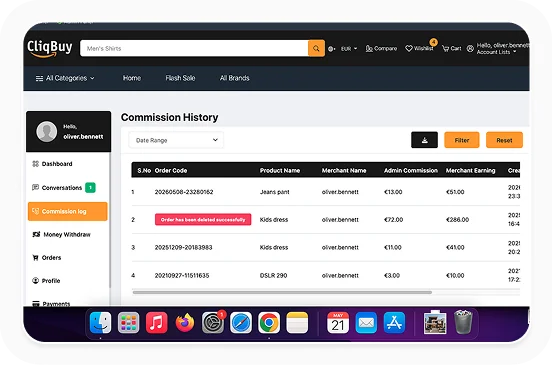Open the All Categories dropdown

pyautogui.click(x=65, y=78)
